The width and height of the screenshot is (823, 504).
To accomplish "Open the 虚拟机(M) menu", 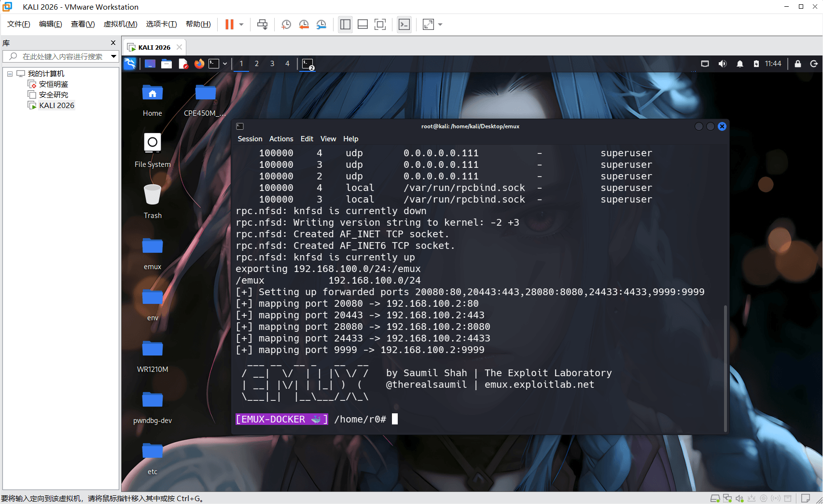I will tap(121, 24).
